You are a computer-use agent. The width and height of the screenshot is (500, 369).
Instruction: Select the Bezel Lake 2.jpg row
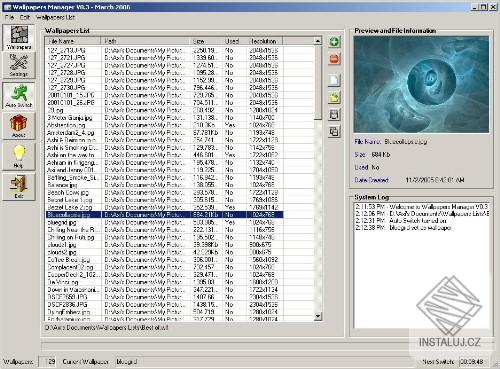[164, 207]
